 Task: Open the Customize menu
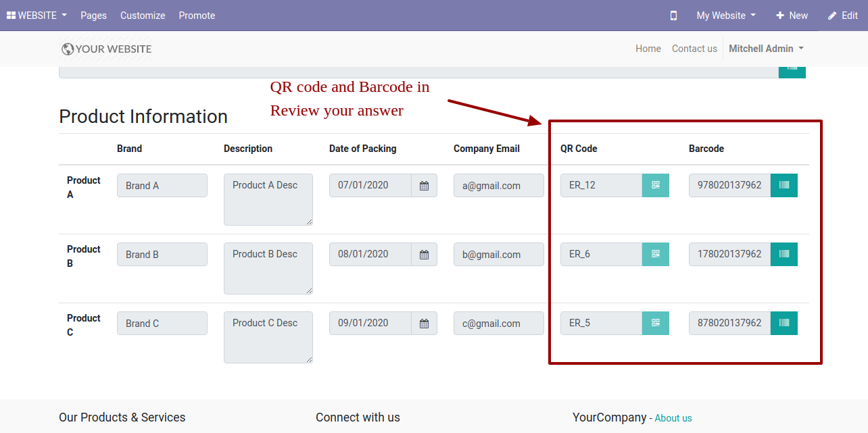pos(143,16)
